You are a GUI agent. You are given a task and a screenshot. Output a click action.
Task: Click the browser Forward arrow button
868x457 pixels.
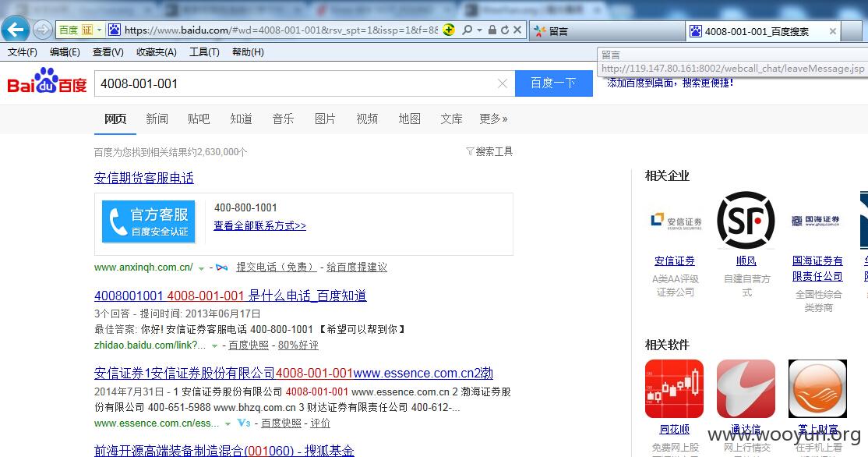(x=43, y=30)
